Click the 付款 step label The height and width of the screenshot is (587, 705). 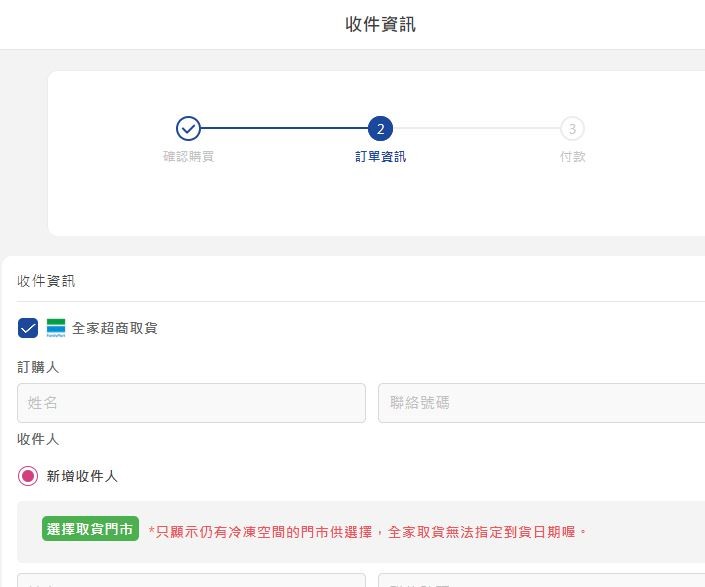(x=572, y=156)
